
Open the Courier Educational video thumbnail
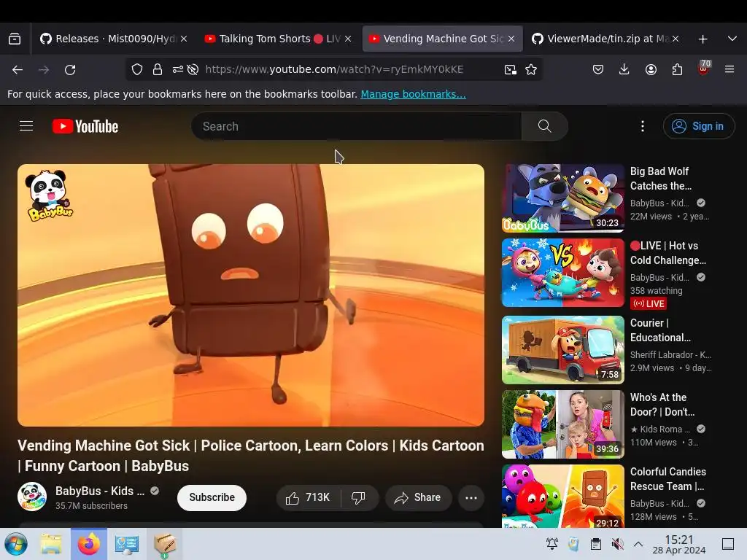(562, 350)
